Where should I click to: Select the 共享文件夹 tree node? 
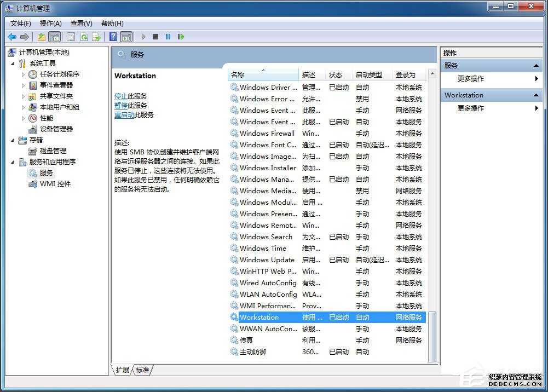pos(56,96)
